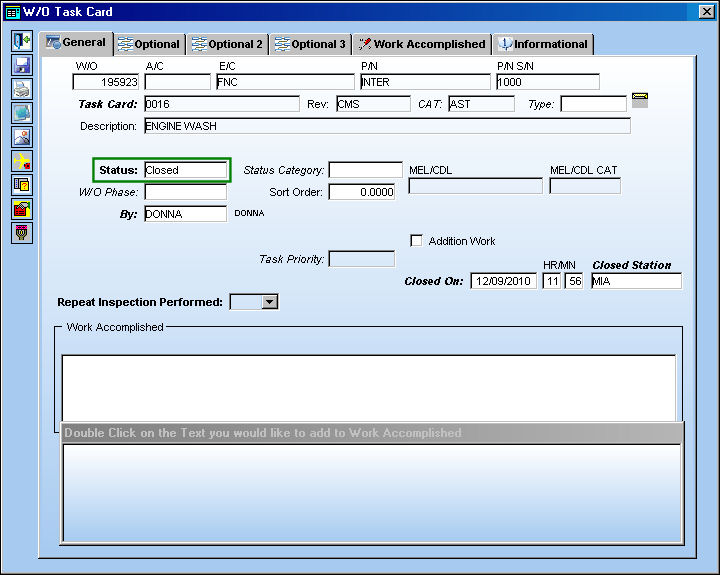
Task: Tick the Addition Work checkbox
Action: 416,241
